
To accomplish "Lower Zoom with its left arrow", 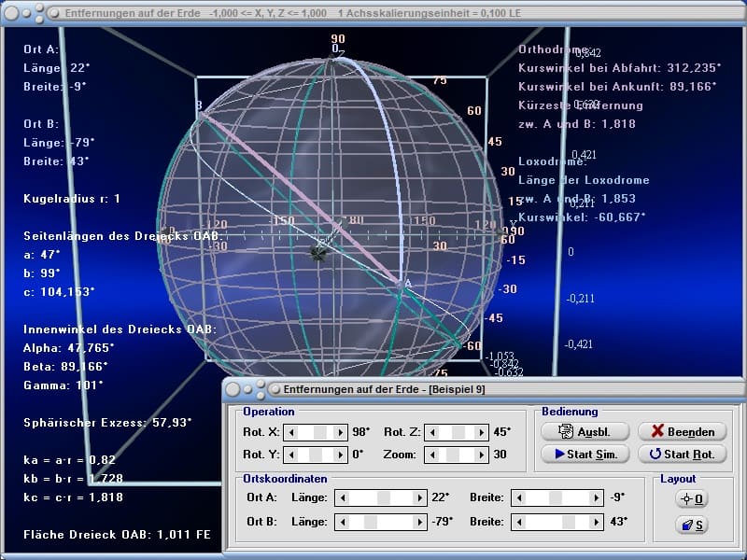I will coord(432,455).
